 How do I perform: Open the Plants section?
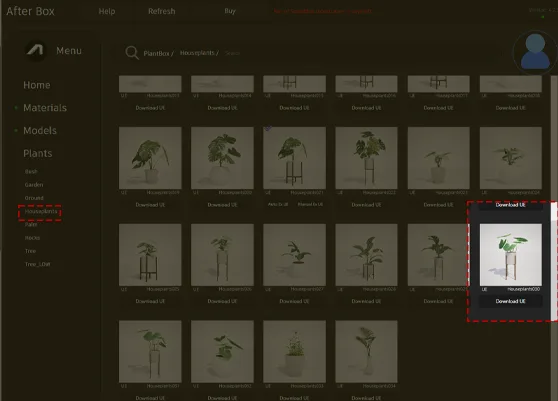click(x=38, y=153)
